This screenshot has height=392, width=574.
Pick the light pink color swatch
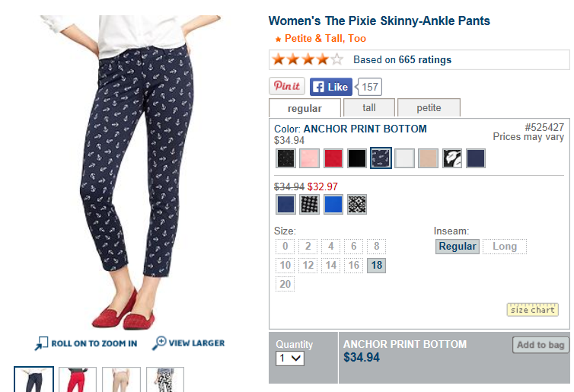[309, 158]
